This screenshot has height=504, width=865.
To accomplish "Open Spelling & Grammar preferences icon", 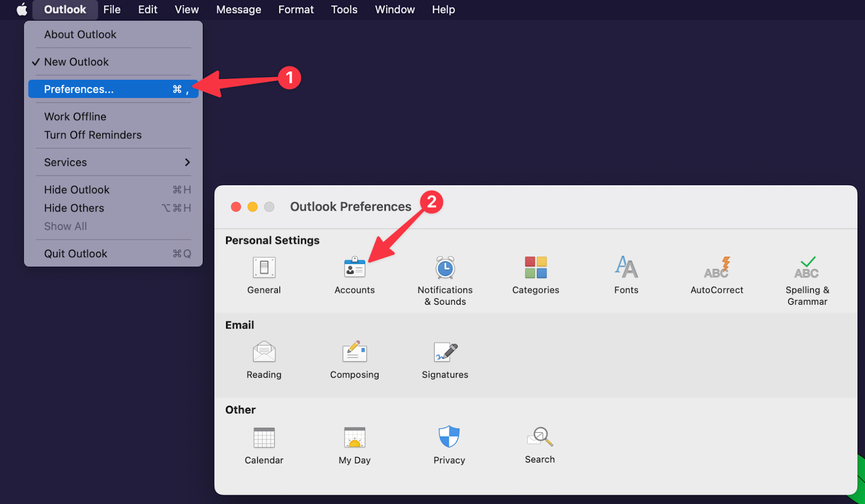I will (807, 267).
